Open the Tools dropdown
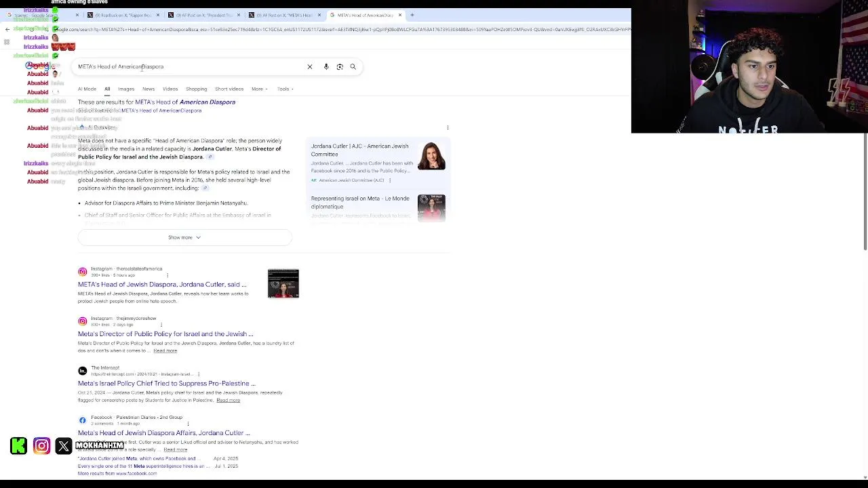Viewport: 868px width, 488px height. (285, 89)
